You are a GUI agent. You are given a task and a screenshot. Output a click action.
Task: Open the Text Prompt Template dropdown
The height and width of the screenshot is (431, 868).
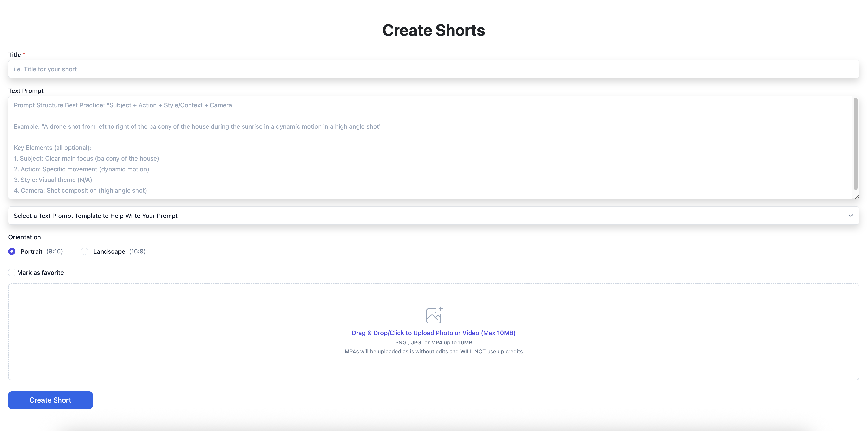(433, 215)
